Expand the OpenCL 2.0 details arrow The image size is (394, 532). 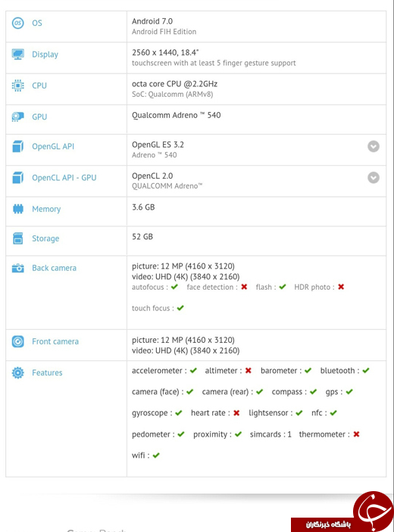[x=374, y=177]
